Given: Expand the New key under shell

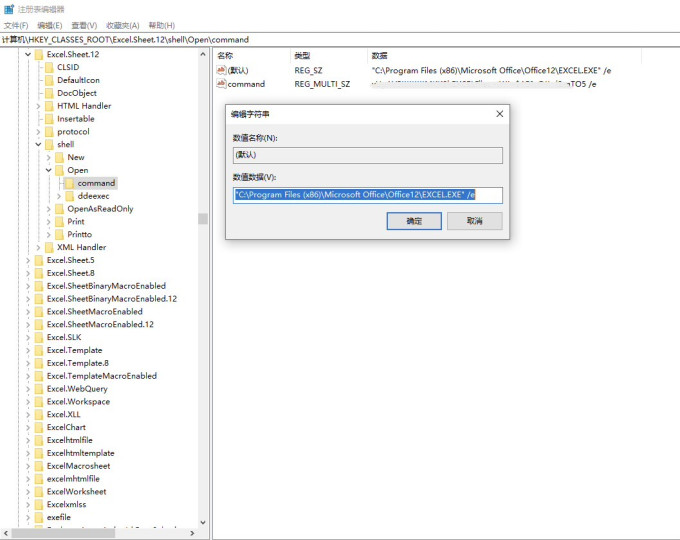Looking at the screenshot, I should pyautogui.click(x=49, y=157).
